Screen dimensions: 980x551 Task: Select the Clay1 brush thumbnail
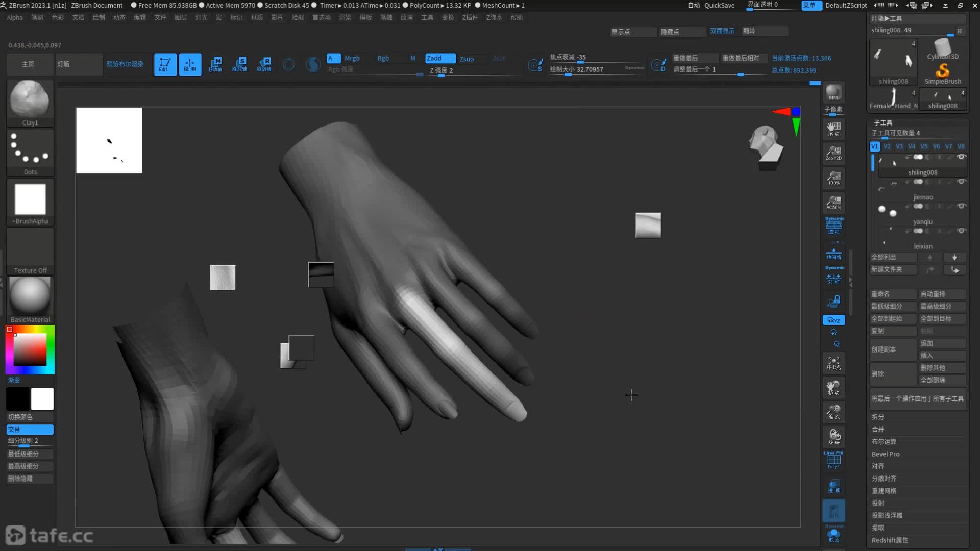(30, 102)
